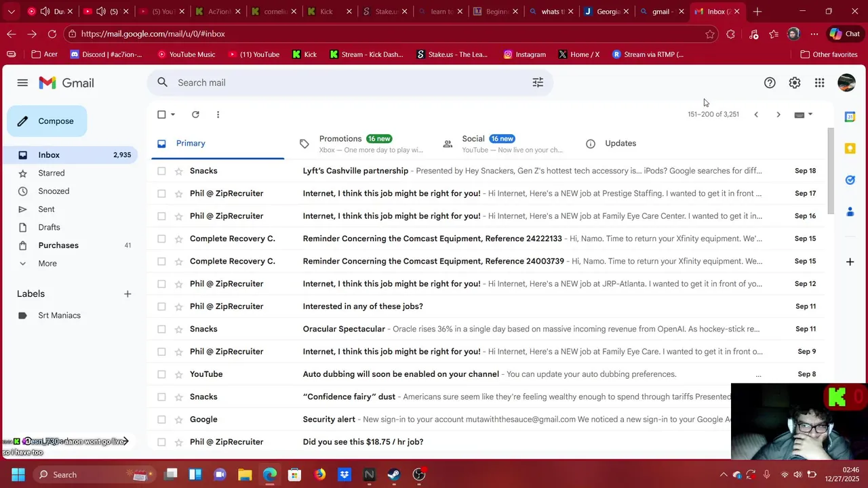Open Contacts side panel
Image resolution: width=868 pixels, height=488 pixels.
point(850,212)
